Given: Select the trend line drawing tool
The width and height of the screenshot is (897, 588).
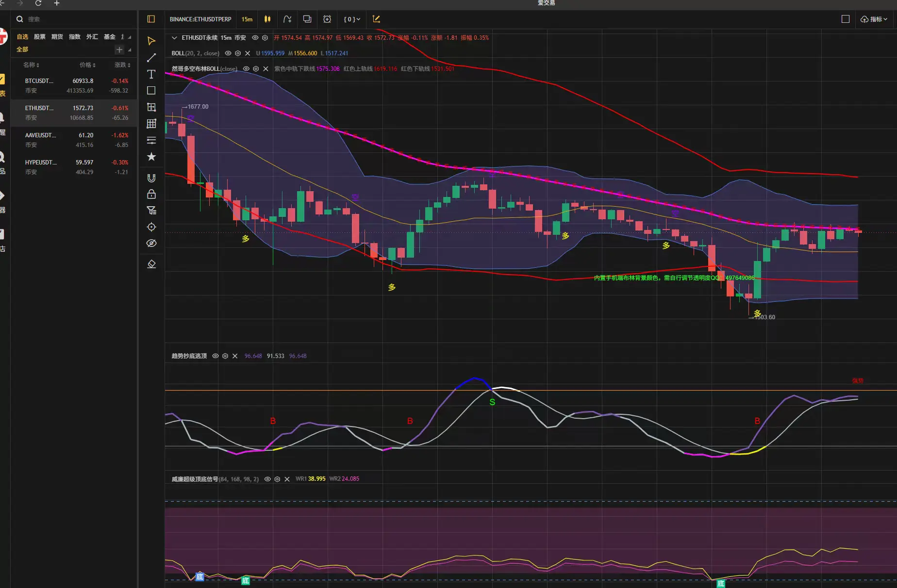Looking at the screenshot, I should click(x=151, y=58).
